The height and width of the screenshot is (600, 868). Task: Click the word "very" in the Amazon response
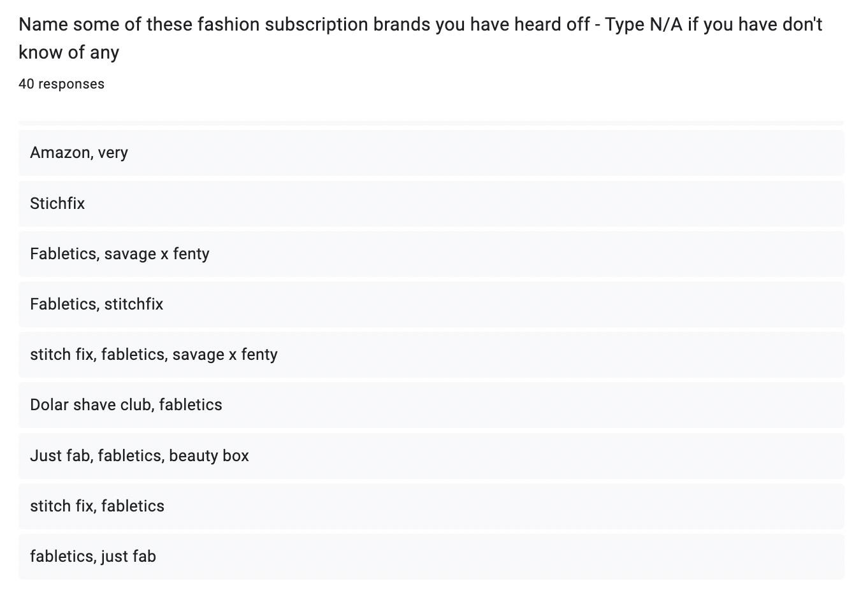pyautogui.click(x=113, y=153)
